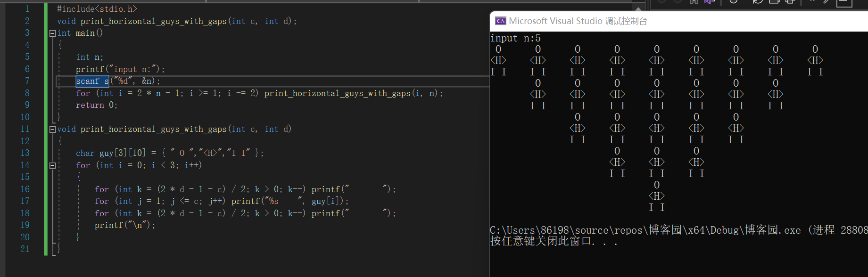
Task: Collapse the main() function outline toggle
Action: click(52, 33)
